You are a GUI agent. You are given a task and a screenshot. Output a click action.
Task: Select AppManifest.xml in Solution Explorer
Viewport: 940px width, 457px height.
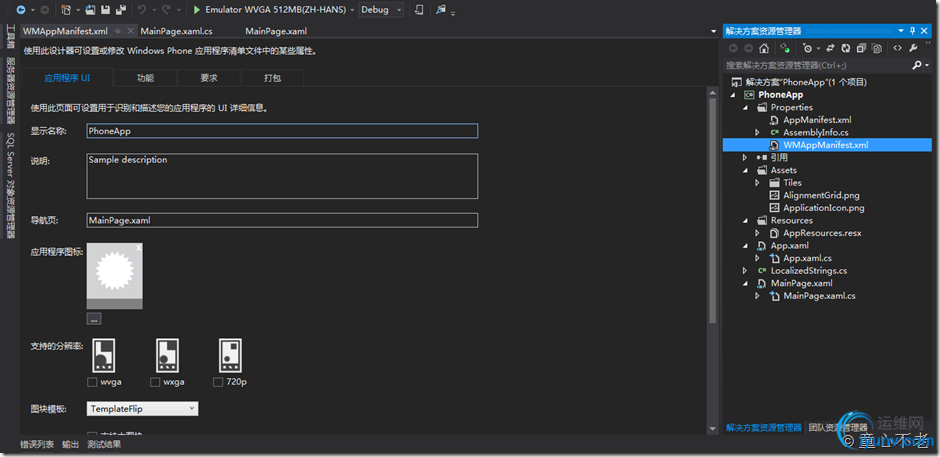pyautogui.click(x=817, y=120)
